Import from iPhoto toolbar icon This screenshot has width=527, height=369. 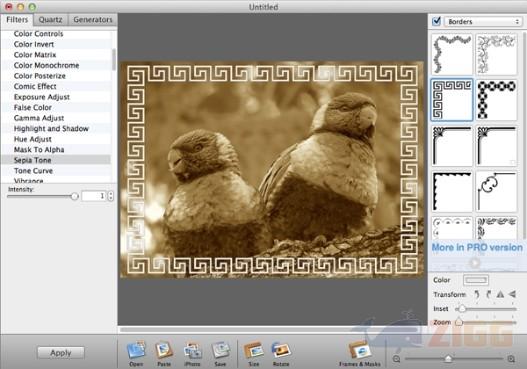coord(192,350)
